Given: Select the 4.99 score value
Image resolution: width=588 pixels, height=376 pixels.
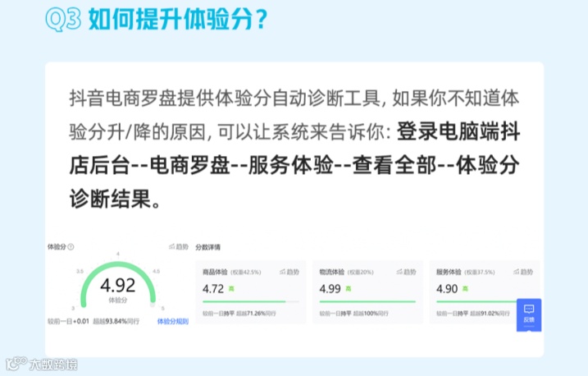Looking at the screenshot, I should click(330, 289).
